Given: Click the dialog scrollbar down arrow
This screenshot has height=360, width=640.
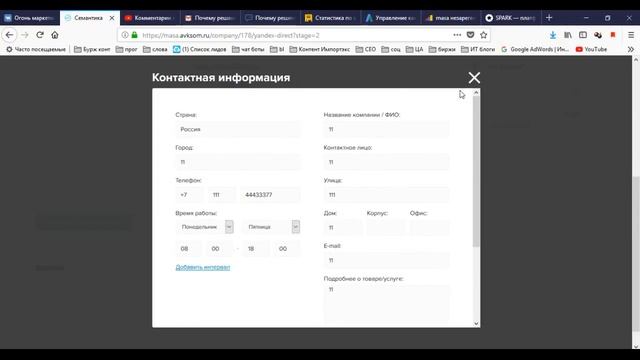Looking at the screenshot, I should [476, 323].
